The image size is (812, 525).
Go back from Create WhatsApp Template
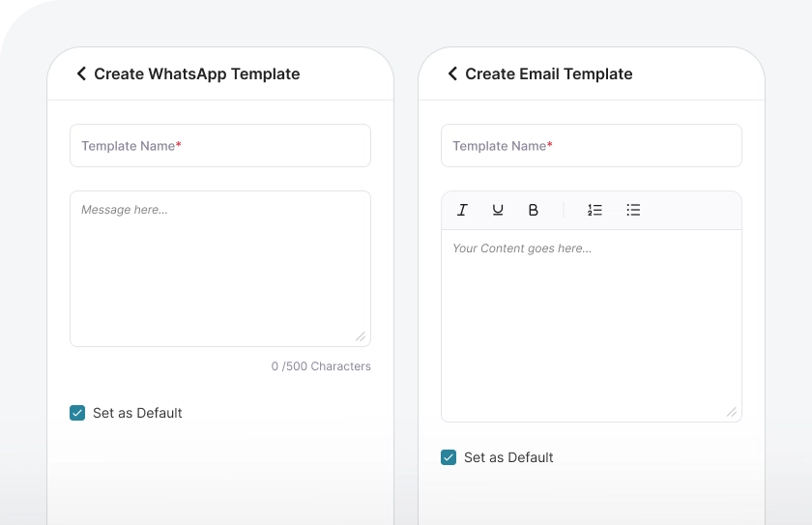point(81,73)
